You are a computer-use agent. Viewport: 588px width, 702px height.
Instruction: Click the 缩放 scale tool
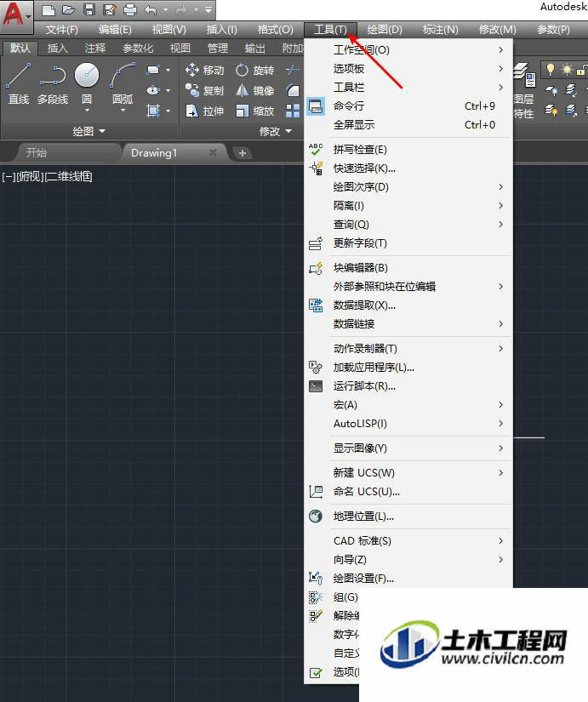point(254,111)
